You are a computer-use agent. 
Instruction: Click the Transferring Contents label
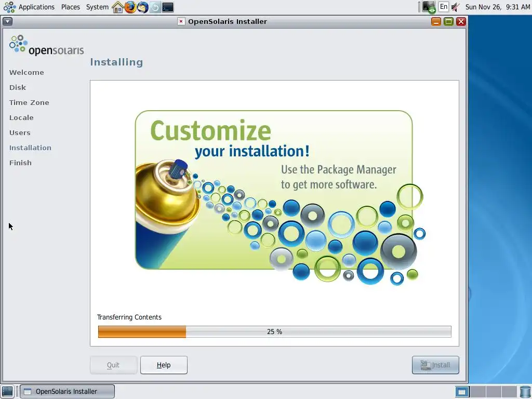coord(129,317)
